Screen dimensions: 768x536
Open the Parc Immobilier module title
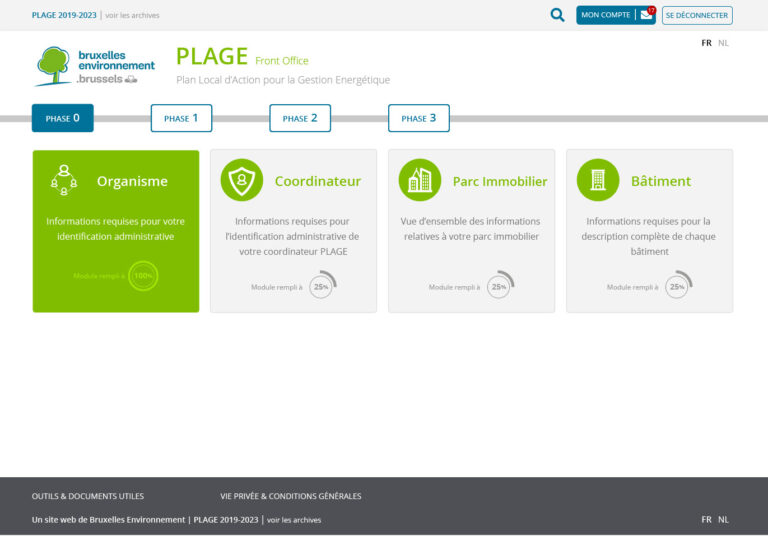500,181
